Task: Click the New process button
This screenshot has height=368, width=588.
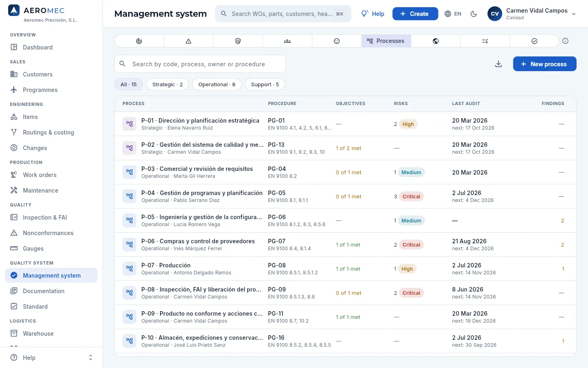Action: [x=545, y=64]
